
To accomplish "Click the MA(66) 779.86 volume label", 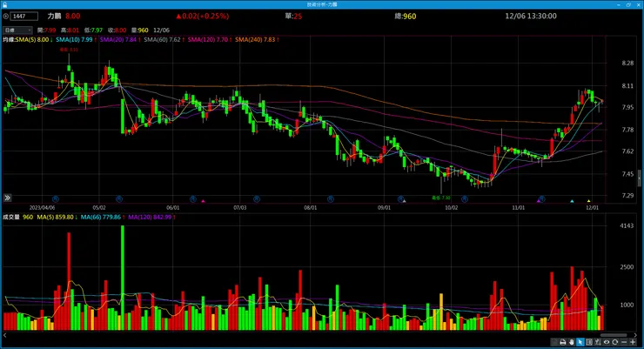I will (101, 218).
